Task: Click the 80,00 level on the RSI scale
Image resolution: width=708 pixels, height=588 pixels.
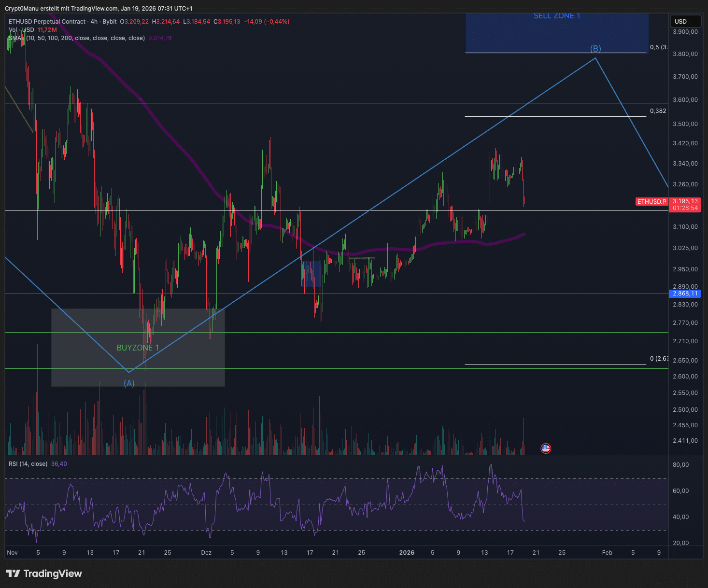Action: [x=681, y=465]
